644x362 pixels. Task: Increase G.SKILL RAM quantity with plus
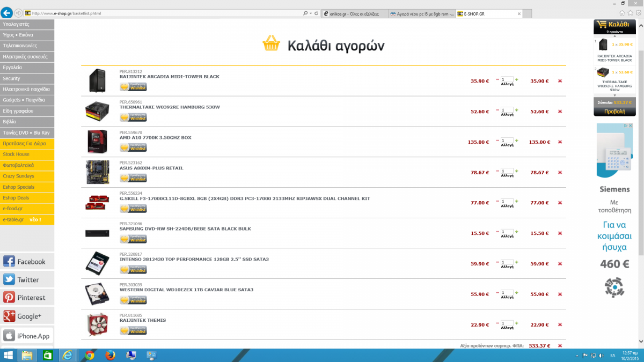point(517,201)
